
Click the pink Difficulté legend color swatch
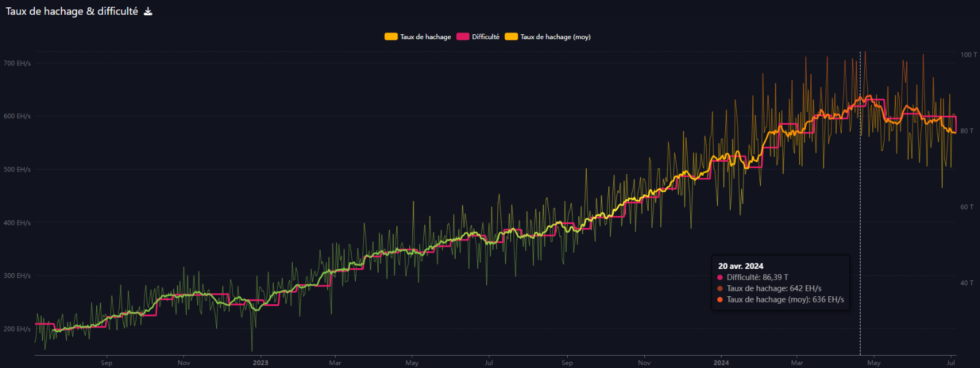pyautogui.click(x=462, y=37)
